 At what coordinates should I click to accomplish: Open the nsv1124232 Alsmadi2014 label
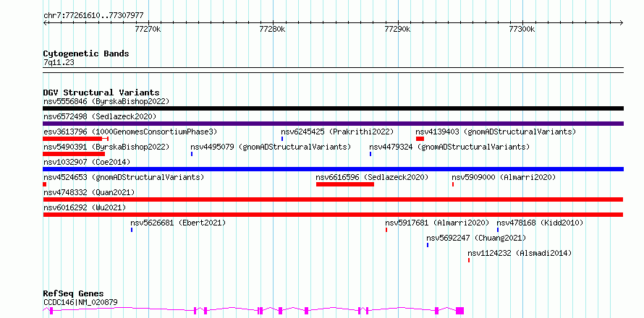click(x=520, y=253)
